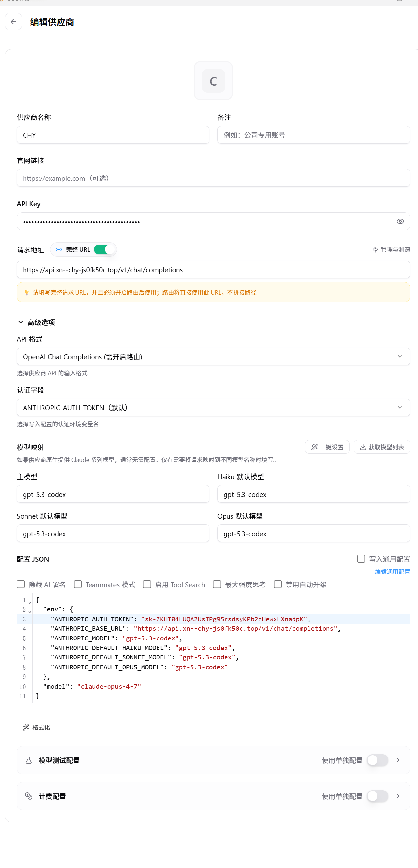Fold the env block on line 2
This screenshot has height=868, width=418.
click(x=30, y=611)
